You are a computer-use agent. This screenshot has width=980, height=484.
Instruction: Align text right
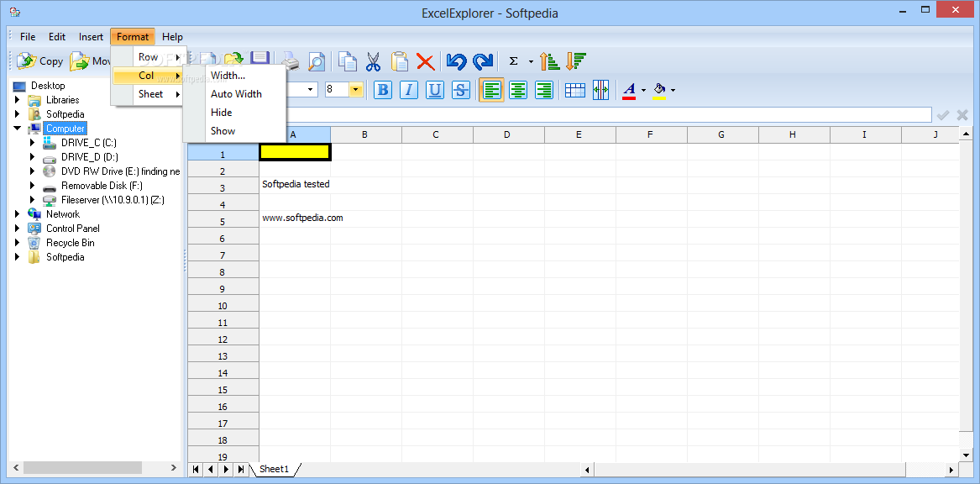pyautogui.click(x=544, y=90)
